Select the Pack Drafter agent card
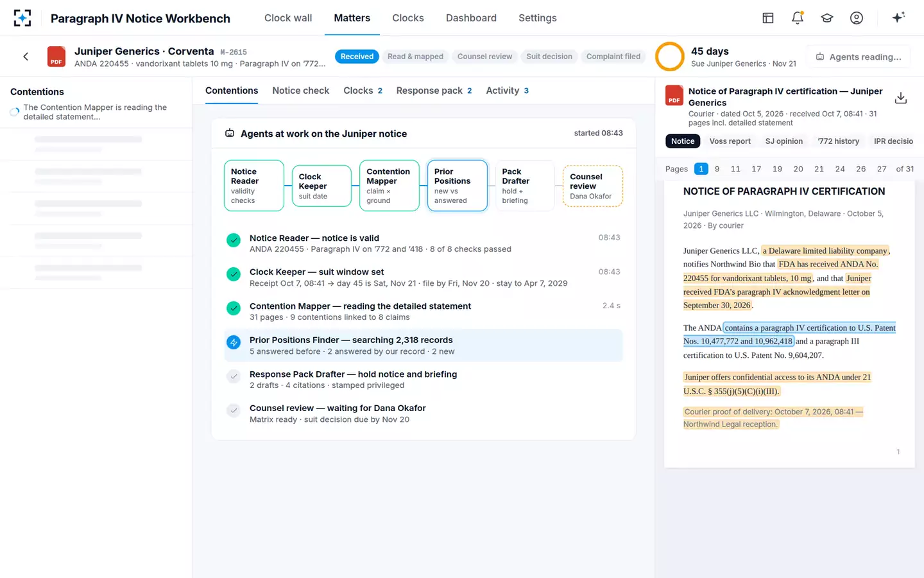Viewport: 924px width, 578px height. coord(525,186)
